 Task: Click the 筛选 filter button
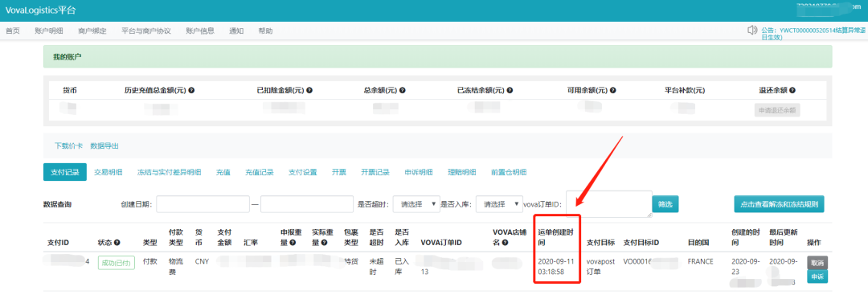665,204
